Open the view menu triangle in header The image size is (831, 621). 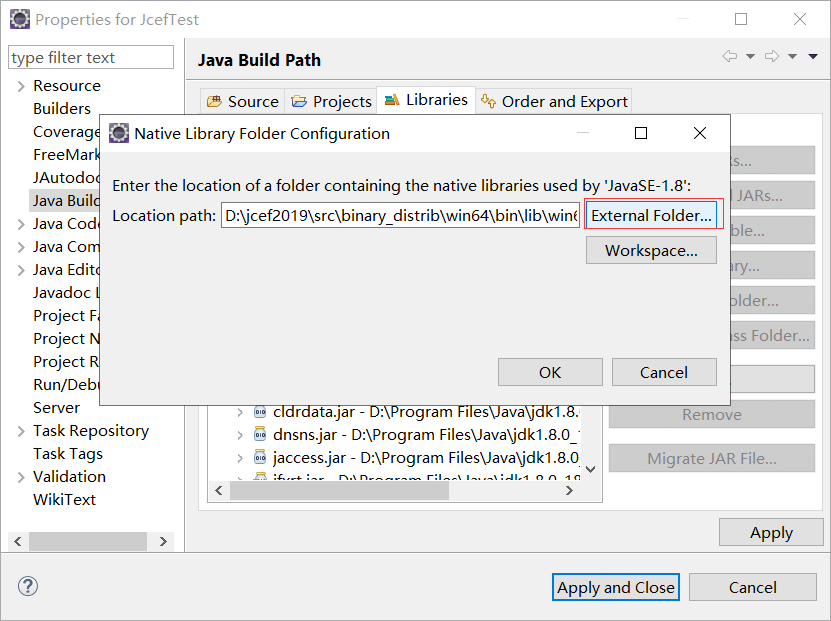pos(813,57)
